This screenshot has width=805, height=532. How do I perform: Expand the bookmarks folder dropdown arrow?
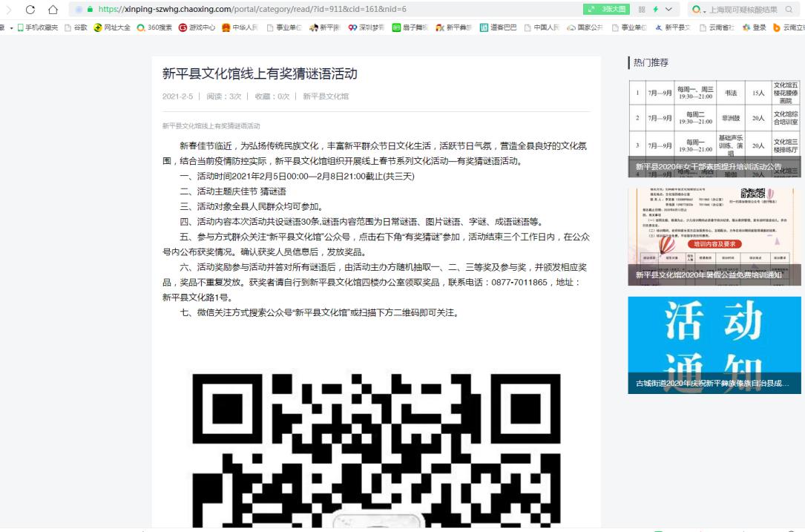[11, 27]
